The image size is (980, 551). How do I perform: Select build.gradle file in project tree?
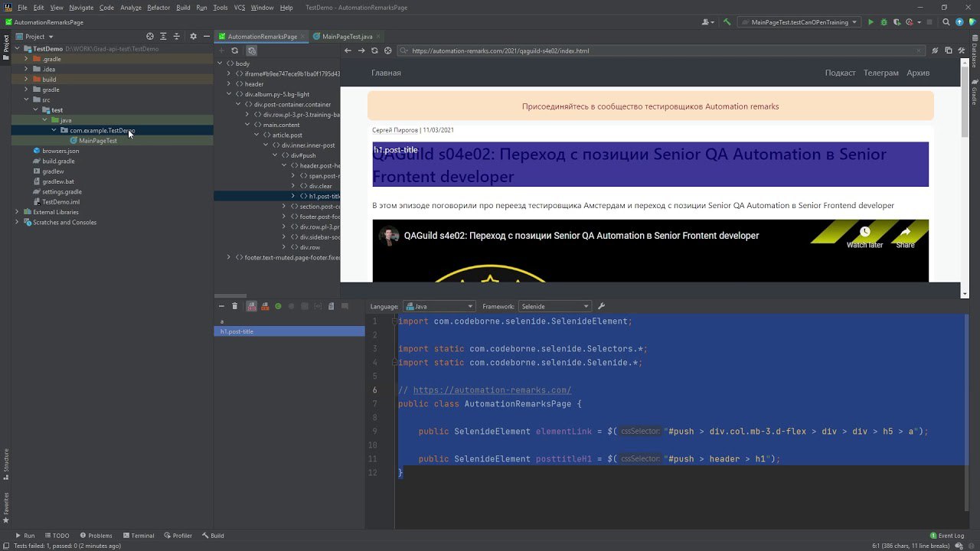tap(59, 161)
